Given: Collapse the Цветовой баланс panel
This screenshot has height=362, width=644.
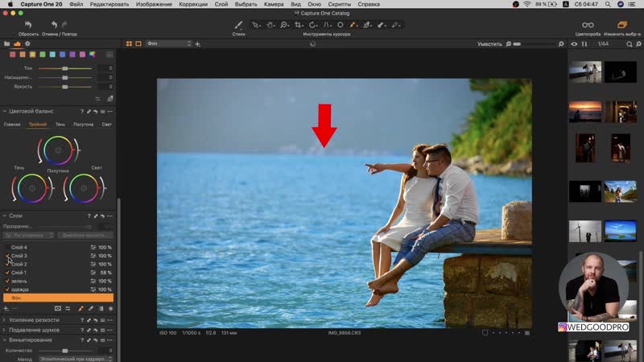Looking at the screenshot, I should (5, 111).
